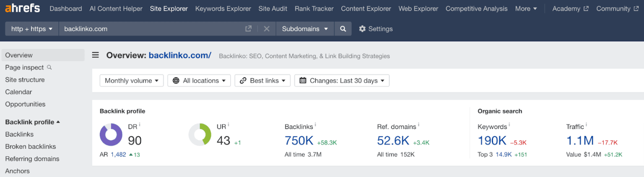Click the search magnifier button
This screenshot has width=644, height=177.
point(343,29)
